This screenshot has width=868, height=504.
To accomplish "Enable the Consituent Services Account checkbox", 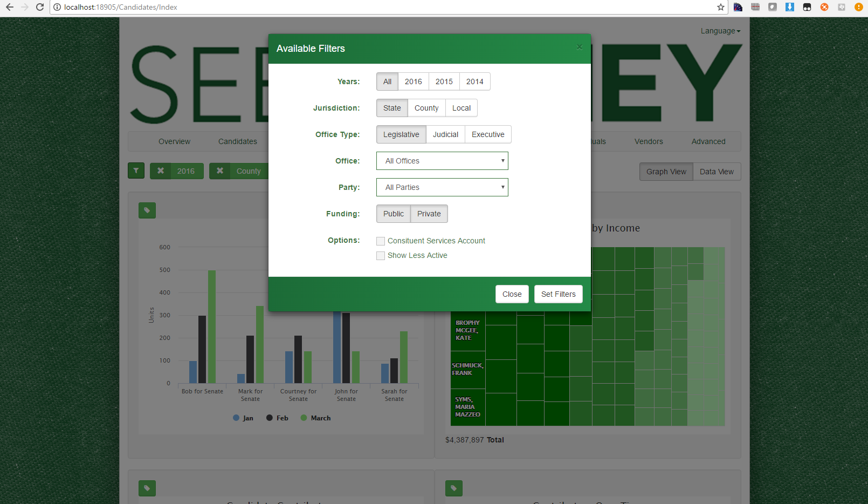I will (x=381, y=241).
